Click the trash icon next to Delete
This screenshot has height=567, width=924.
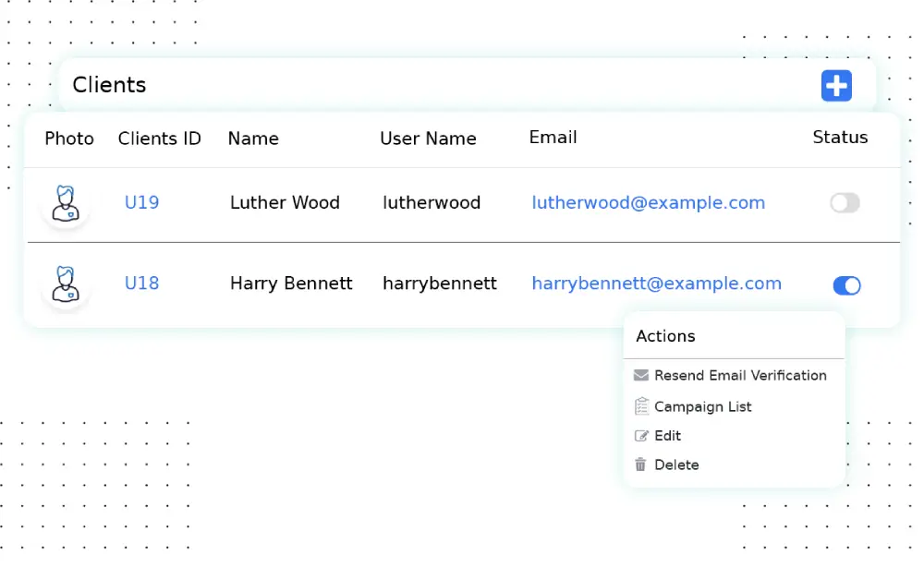coord(640,464)
